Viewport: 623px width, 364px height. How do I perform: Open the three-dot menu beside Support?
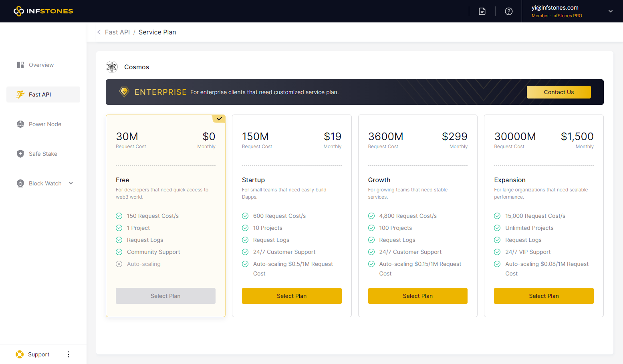69,354
